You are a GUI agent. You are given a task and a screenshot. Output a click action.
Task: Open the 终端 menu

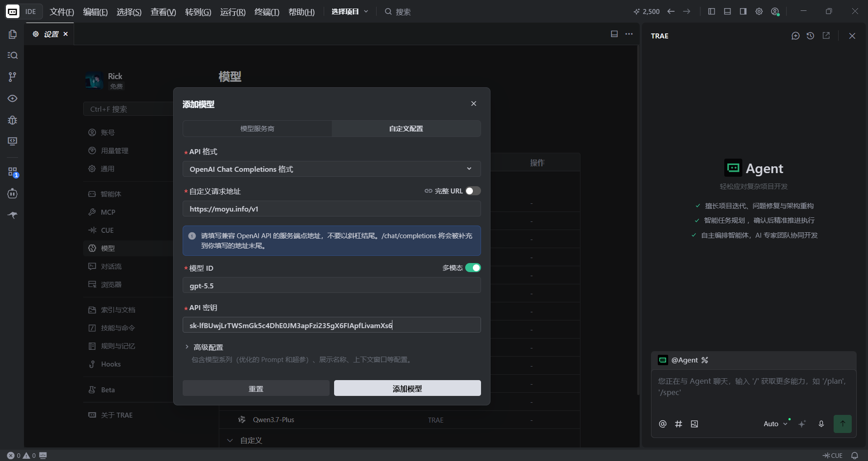(267, 12)
